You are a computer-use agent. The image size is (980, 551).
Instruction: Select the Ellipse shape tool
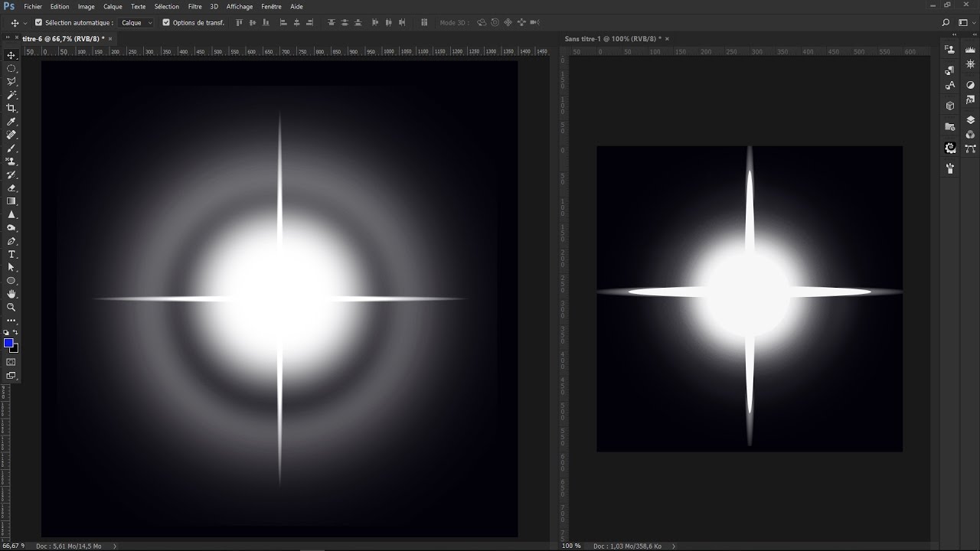pyautogui.click(x=11, y=281)
